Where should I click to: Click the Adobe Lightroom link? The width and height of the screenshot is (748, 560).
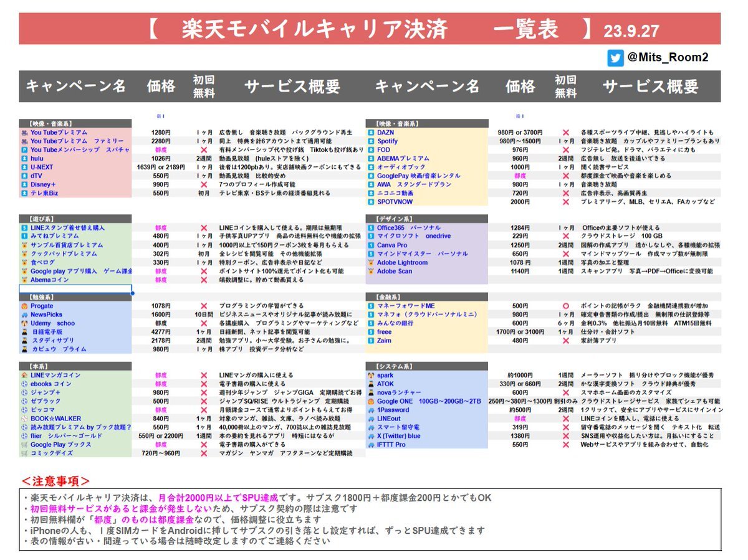pos(403,263)
